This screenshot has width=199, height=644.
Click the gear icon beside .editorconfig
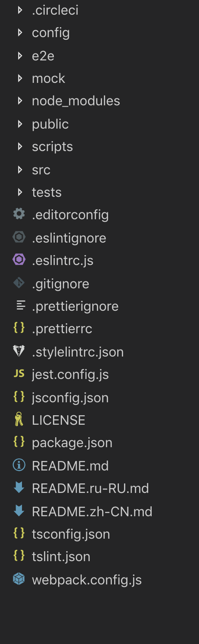coord(19,214)
